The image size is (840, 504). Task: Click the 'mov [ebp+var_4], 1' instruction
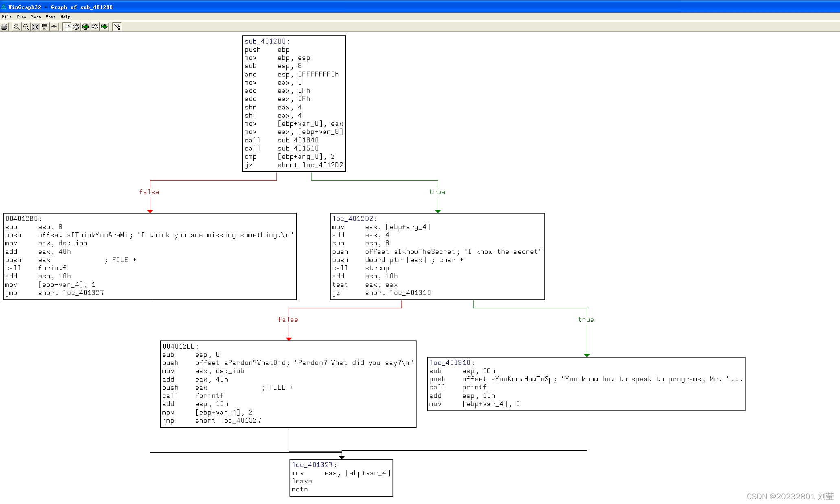(50, 285)
